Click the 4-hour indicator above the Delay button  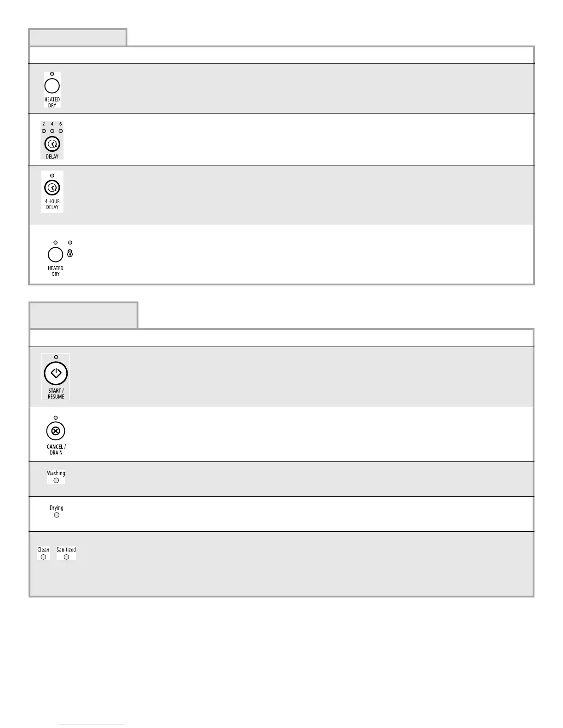(52, 131)
